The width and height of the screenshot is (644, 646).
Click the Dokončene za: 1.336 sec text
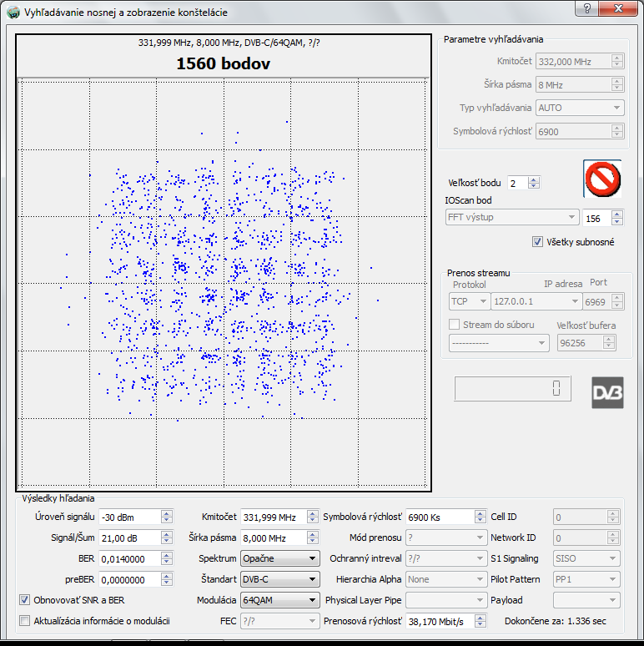(x=556, y=621)
